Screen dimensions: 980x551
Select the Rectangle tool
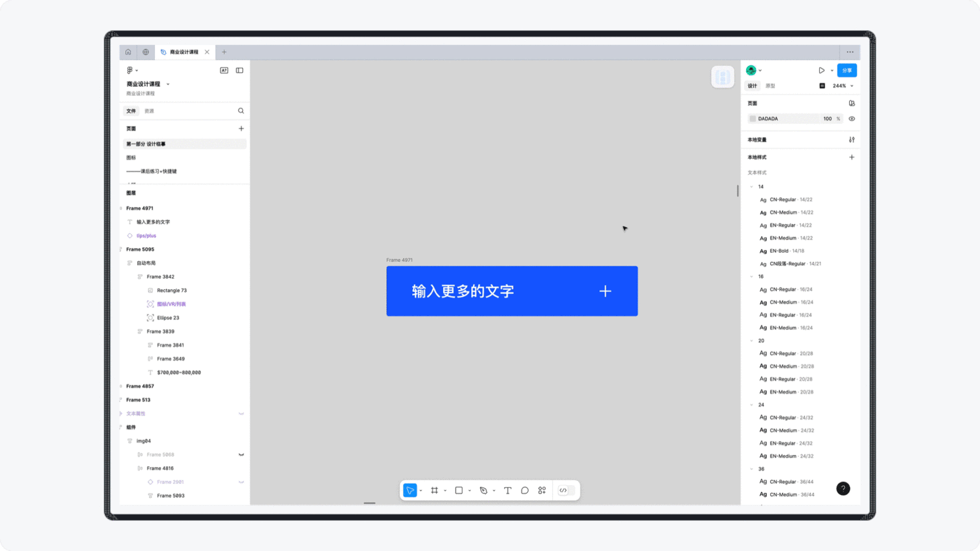click(459, 490)
